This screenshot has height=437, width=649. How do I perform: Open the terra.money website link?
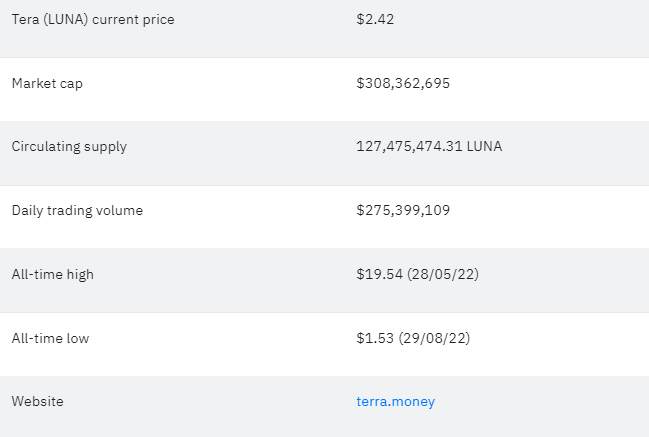point(395,401)
